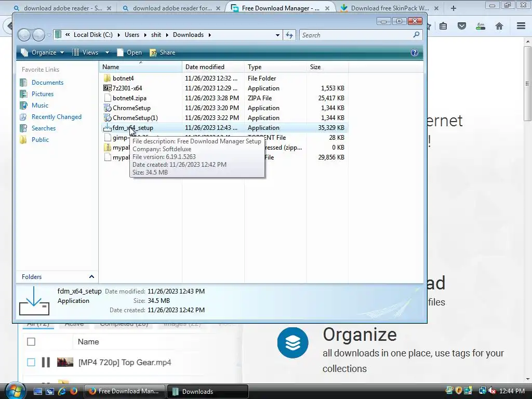Check the Top Gear.mp4 download checkbox

pyautogui.click(x=31, y=362)
